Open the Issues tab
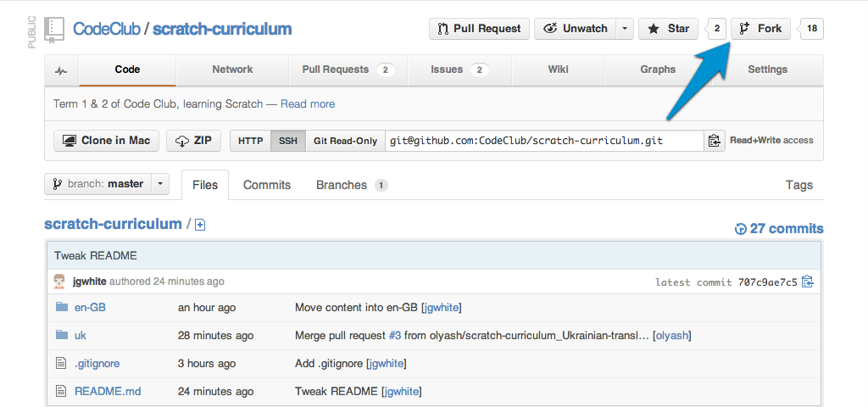 click(459, 70)
